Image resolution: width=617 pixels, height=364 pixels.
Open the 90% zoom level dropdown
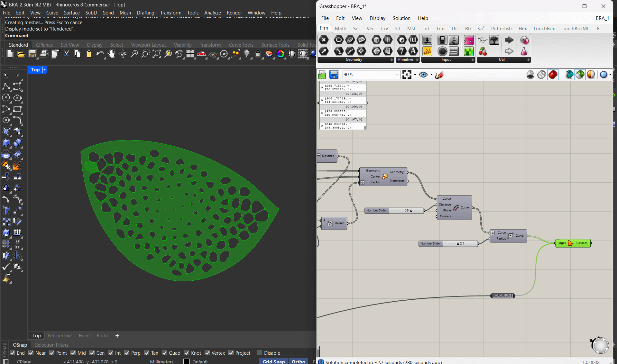tap(397, 75)
